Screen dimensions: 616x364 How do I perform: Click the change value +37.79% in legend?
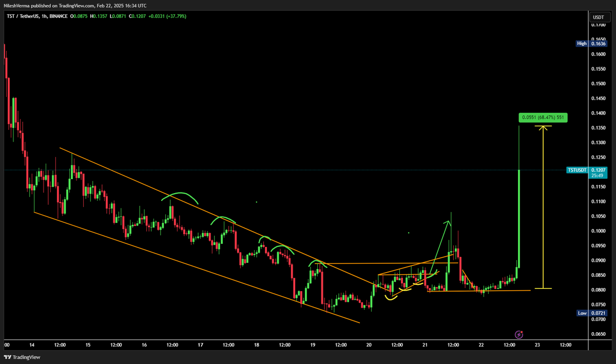[x=176, y=16]
